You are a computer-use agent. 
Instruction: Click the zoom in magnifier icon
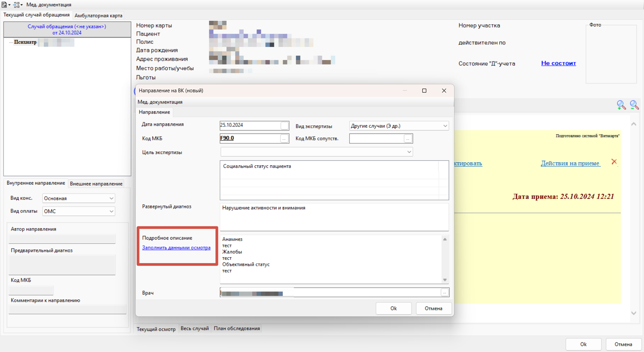621,105
